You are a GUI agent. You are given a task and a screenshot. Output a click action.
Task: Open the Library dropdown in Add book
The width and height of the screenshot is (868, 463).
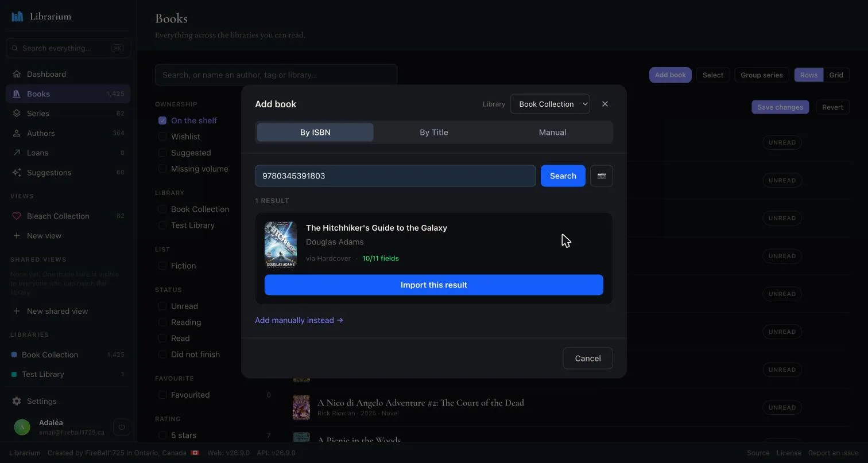click(x=550, y=104)
